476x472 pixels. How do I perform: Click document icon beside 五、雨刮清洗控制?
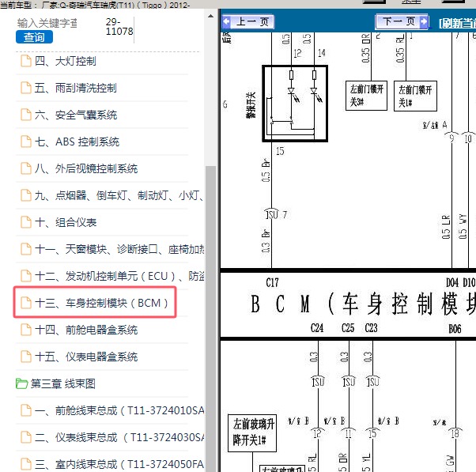point(26,88)
